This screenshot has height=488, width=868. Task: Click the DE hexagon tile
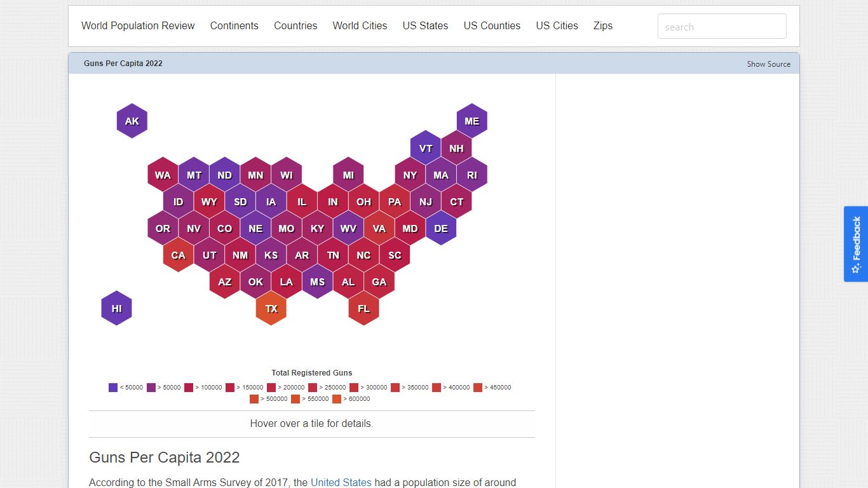pos(441,228)
